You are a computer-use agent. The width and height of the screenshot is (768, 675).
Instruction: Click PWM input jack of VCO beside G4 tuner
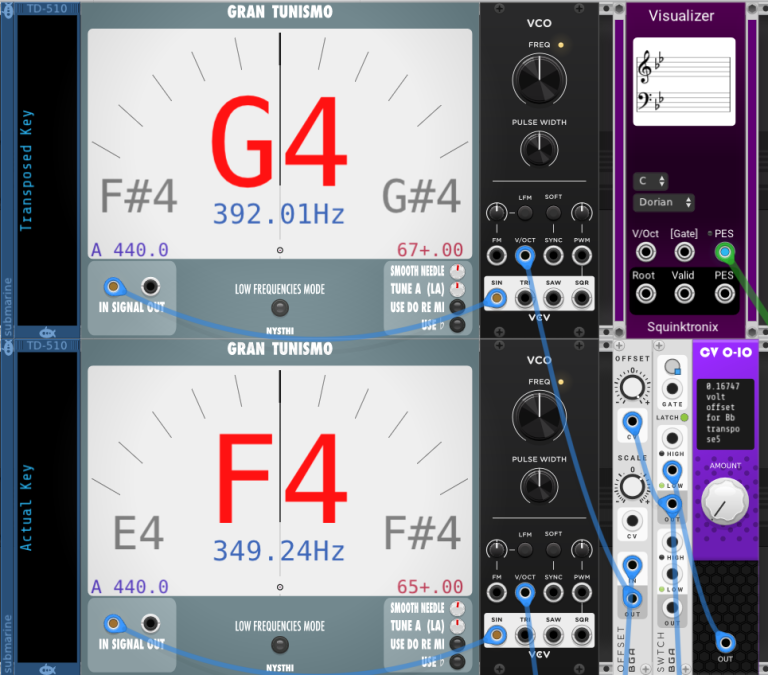(x=581, y=255)
